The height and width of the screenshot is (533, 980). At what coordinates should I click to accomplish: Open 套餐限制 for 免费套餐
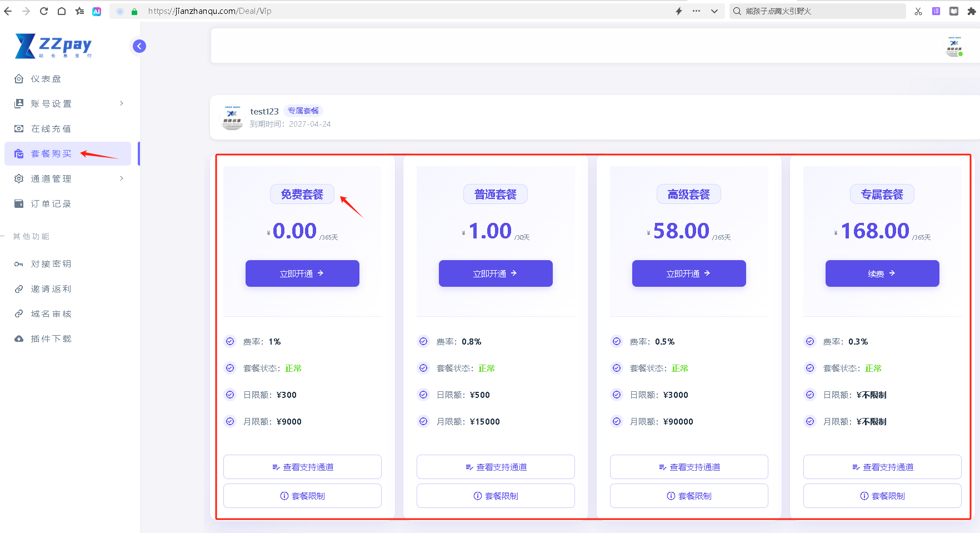pos(302,496)
